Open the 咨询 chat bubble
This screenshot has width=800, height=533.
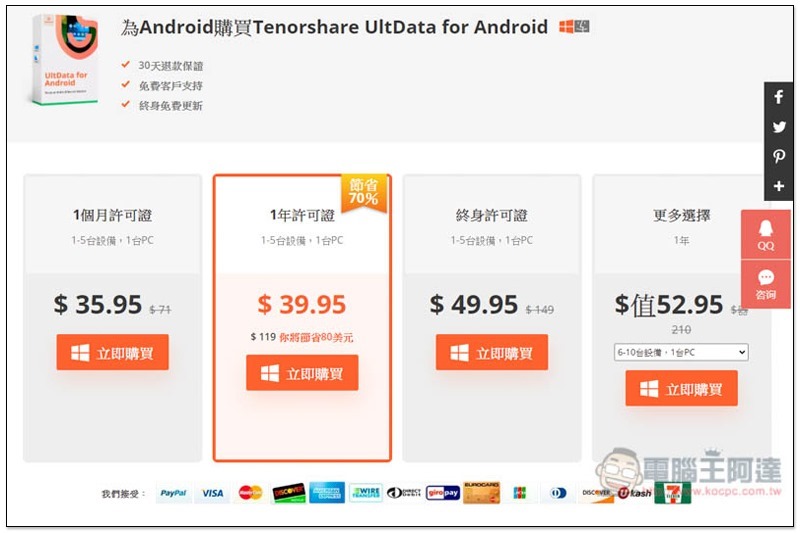coord(765,284)
